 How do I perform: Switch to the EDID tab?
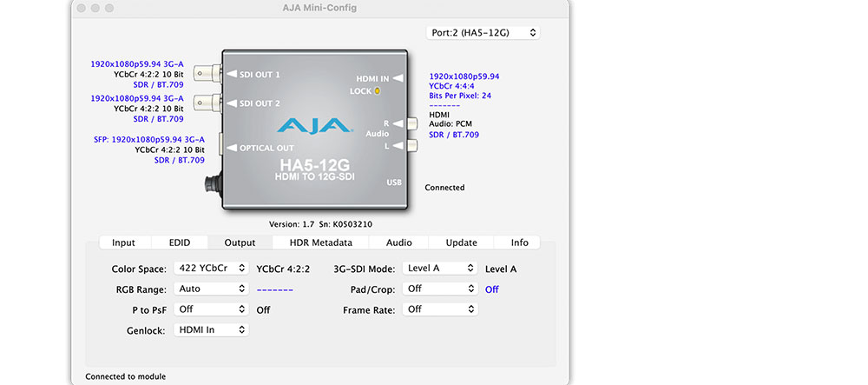coord(180,242)
